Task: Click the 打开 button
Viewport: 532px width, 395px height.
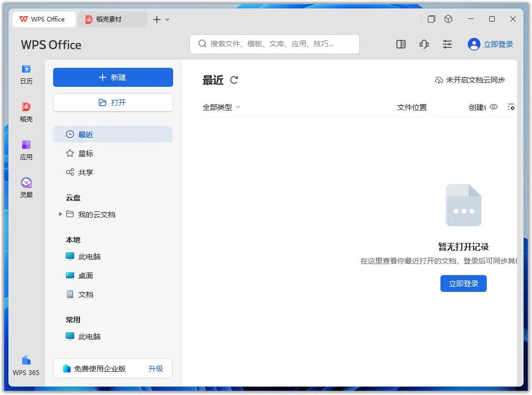Action: 113,103
